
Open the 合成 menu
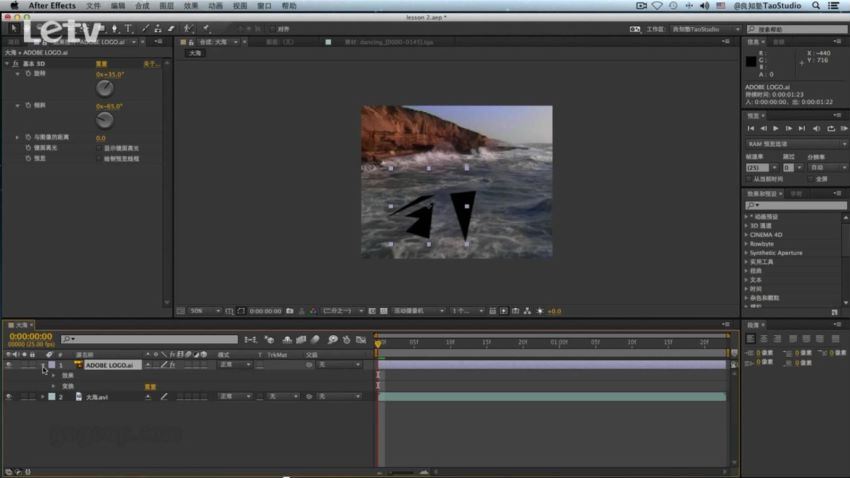coord(142,5)
